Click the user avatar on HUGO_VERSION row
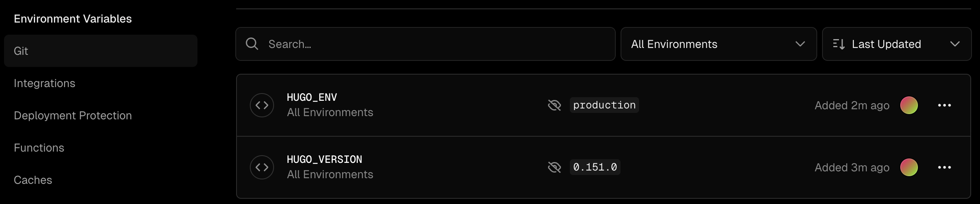This screenshot has height=204, width=980. click(909, 167)
